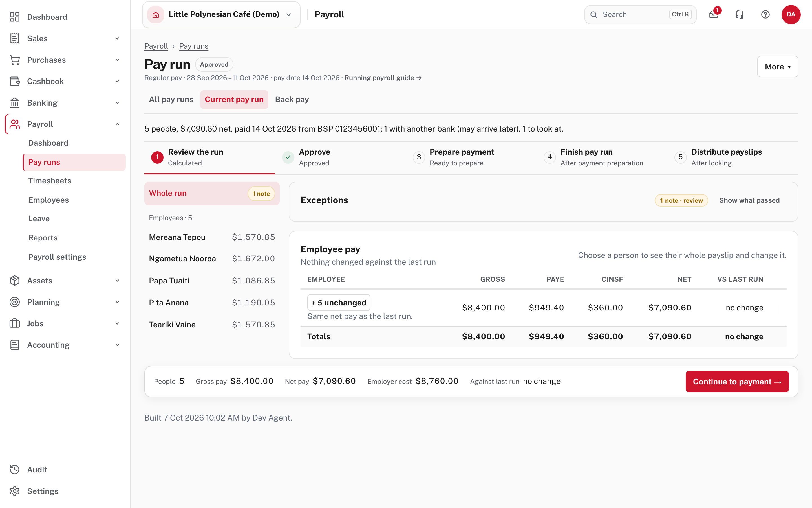The image size is (812, 508).
Task: Click the Purchases cart icon
Action: pyautogui.click(x=14, y=60)
